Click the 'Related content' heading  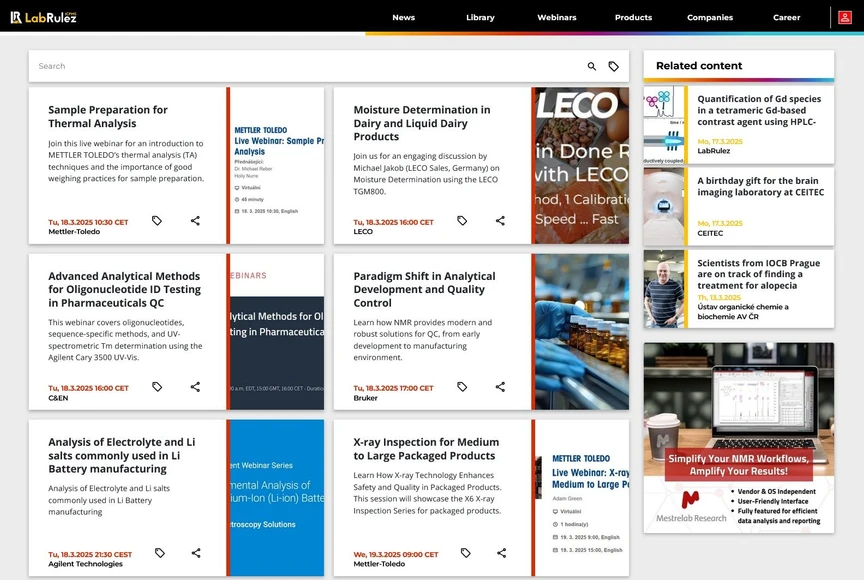(699, 66)
